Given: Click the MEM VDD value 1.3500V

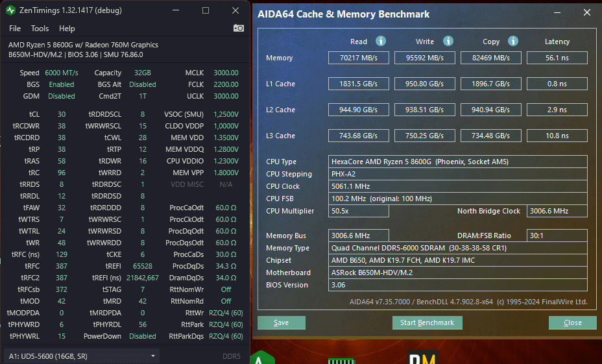Looking at the screenshot, I should tap(226, 138).
